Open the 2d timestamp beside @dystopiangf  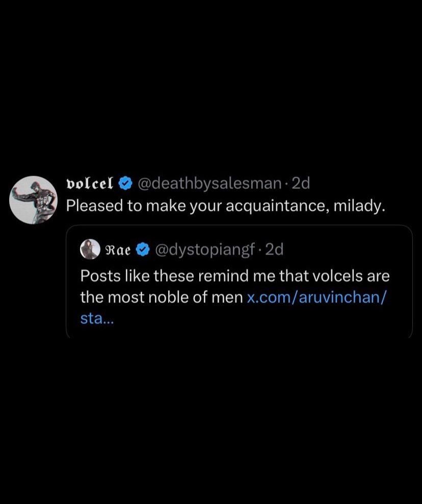pyautogui.click(x=275, y=249)
